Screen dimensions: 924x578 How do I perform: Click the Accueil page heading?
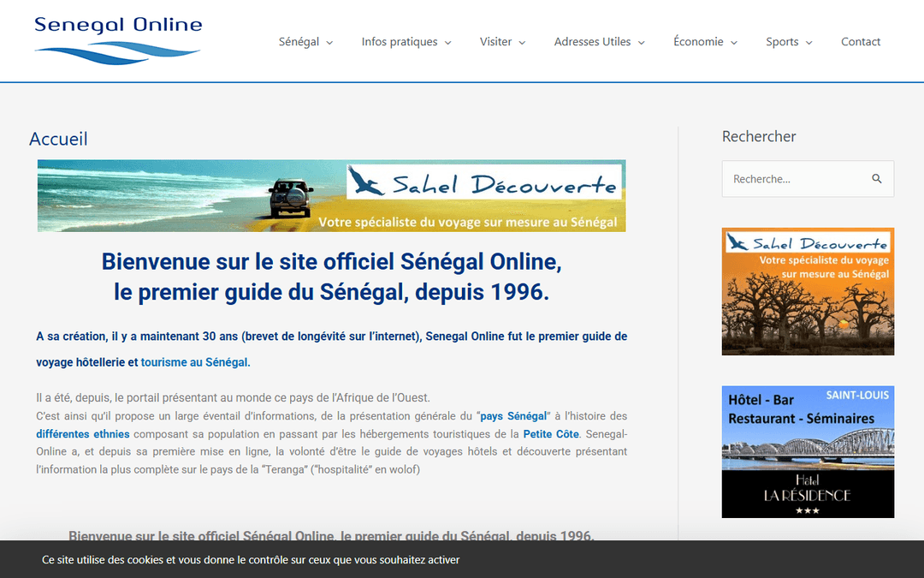(x=58, y=140)
